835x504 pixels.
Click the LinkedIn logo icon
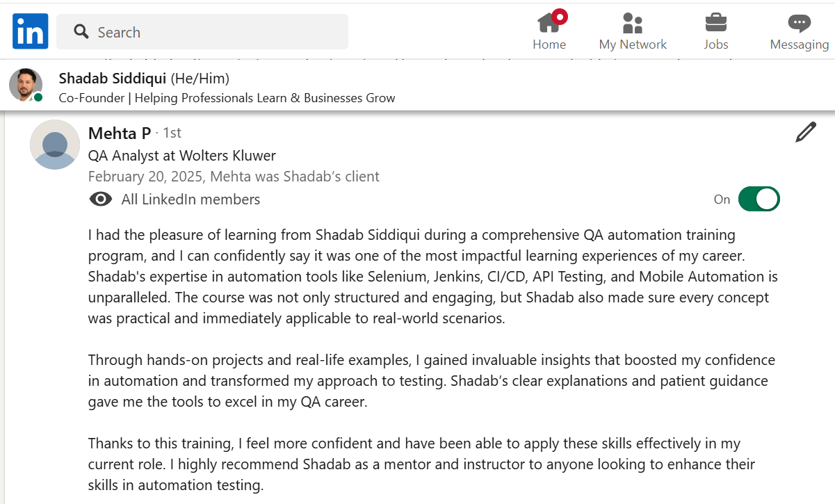point(30,31)
